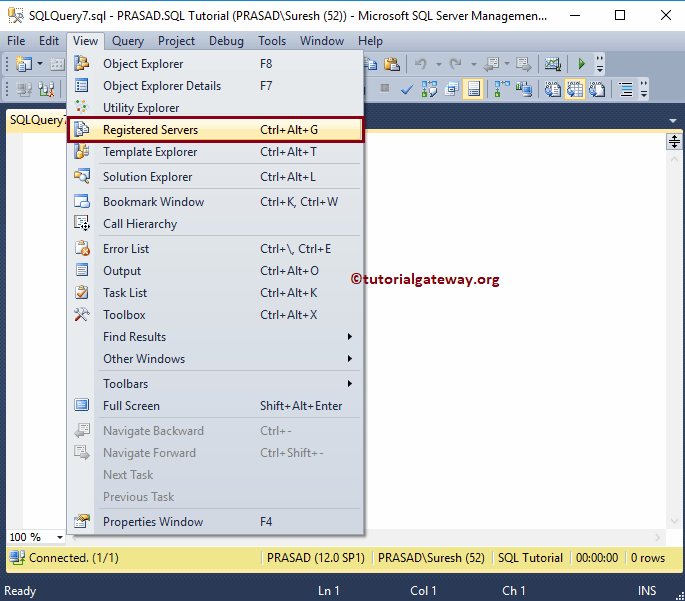
Task: Open Error List from View menu
Action: [216, 249]
